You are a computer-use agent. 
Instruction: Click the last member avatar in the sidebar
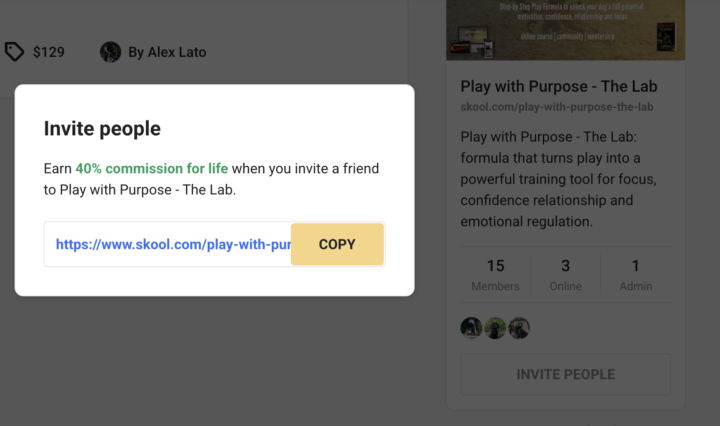tap(519, 328)
